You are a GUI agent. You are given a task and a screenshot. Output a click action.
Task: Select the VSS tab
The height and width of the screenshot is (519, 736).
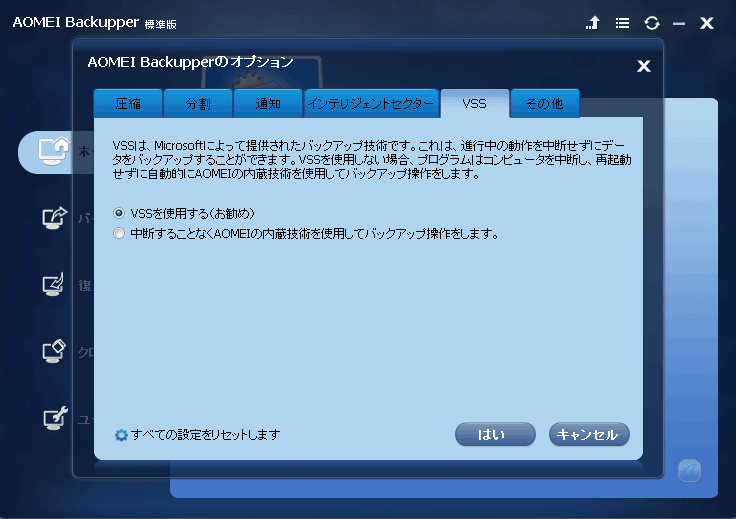coord(475,103)
